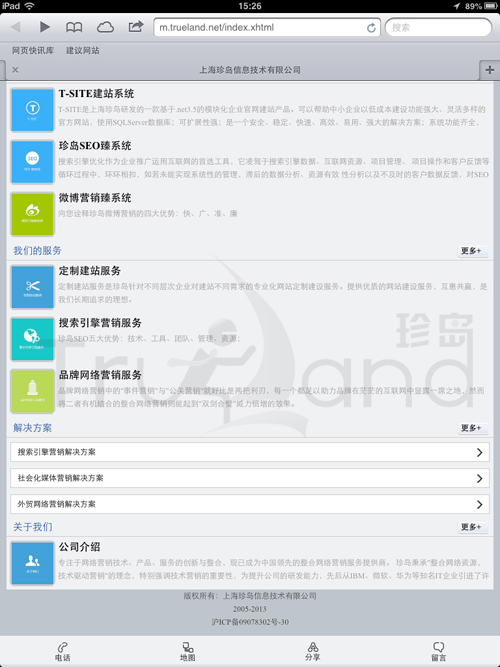Close the current tab with the X

15,70
